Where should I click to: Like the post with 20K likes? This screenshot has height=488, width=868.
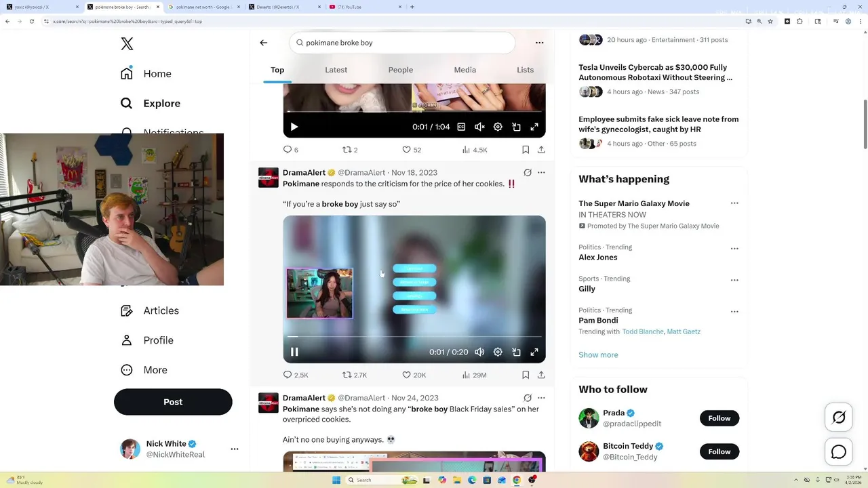414,375
